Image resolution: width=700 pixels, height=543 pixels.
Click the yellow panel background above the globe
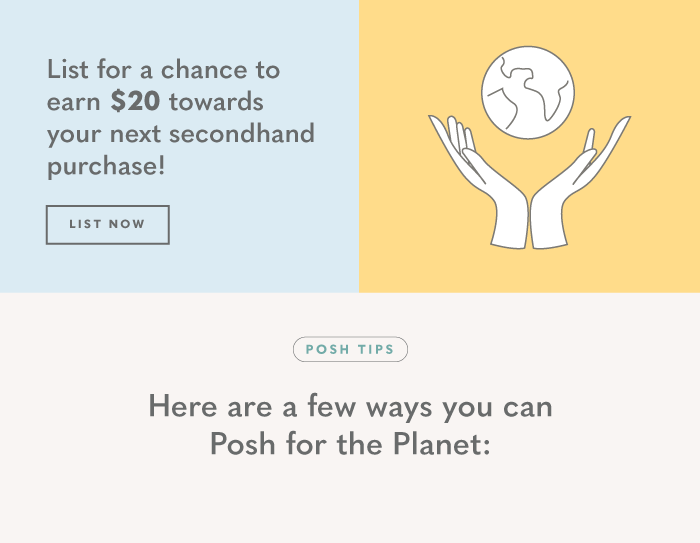point(529,21)
